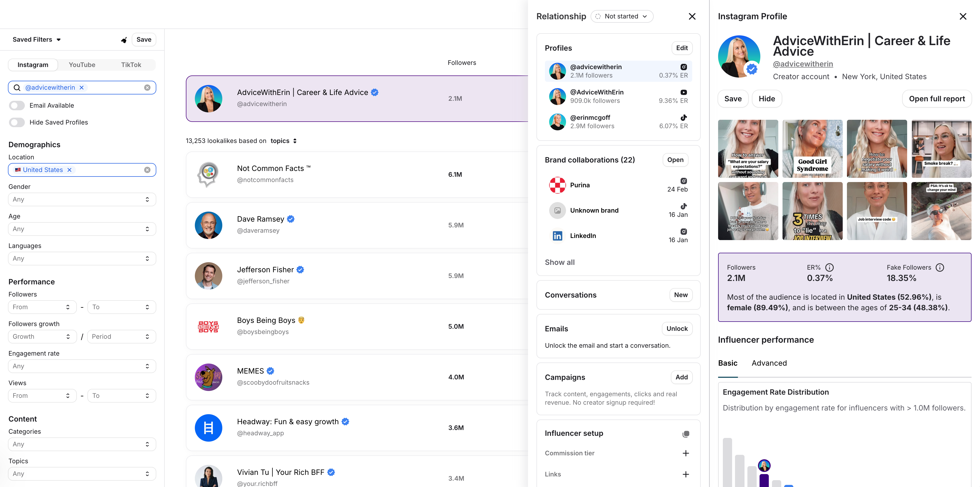This screenshot has height=487, width=980.
Task: Switch to Advanced influencer performance tab
Action: click(769, 363)
